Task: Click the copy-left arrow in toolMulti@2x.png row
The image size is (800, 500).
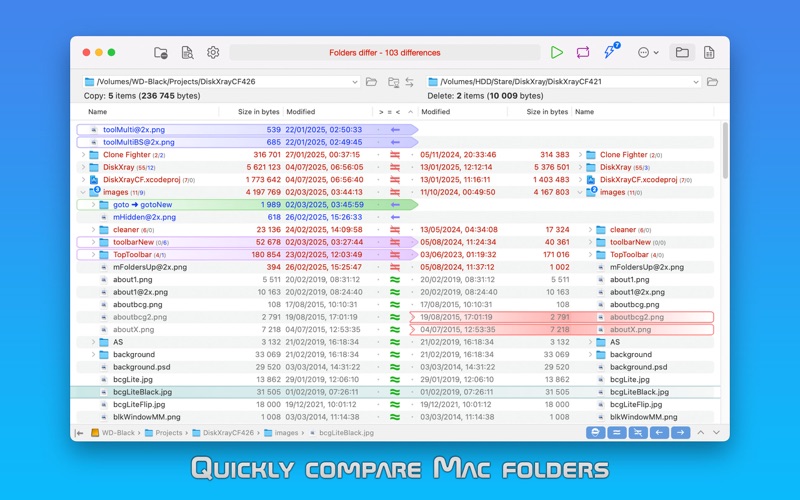Action: [395, 130]
